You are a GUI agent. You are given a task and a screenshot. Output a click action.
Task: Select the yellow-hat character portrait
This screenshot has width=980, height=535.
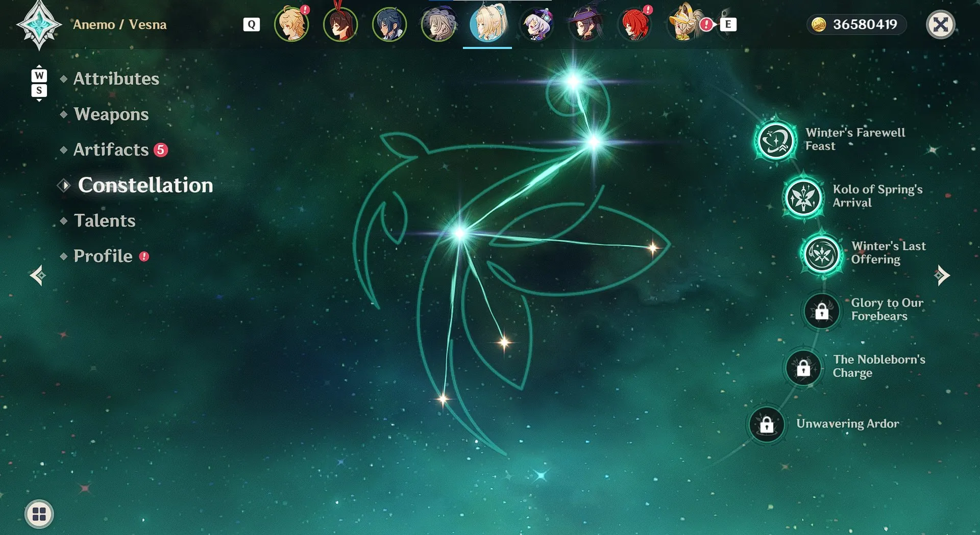coord(684,24)
